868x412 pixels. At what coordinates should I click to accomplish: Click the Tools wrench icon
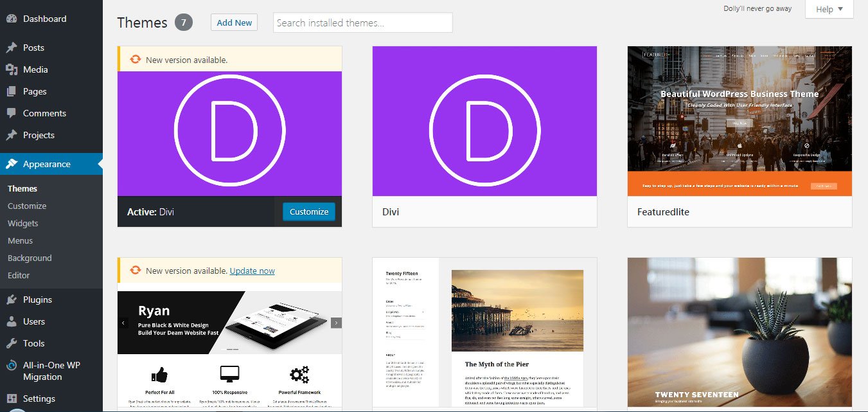pyautogui.click(x=12, y=343)
